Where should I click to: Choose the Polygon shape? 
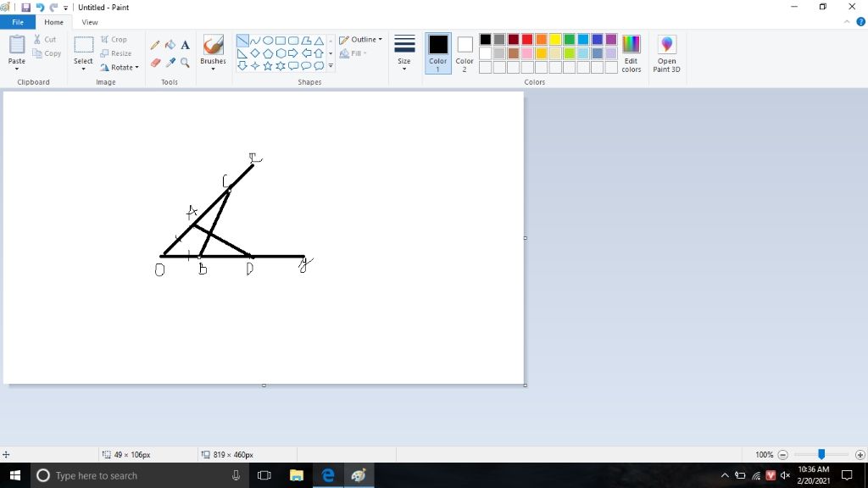[306, 41]
